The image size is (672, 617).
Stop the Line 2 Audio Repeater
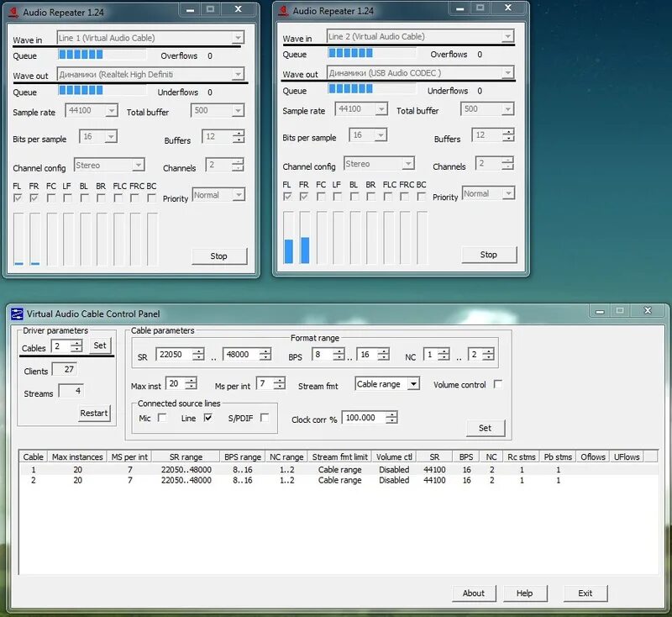coord(489,255)
